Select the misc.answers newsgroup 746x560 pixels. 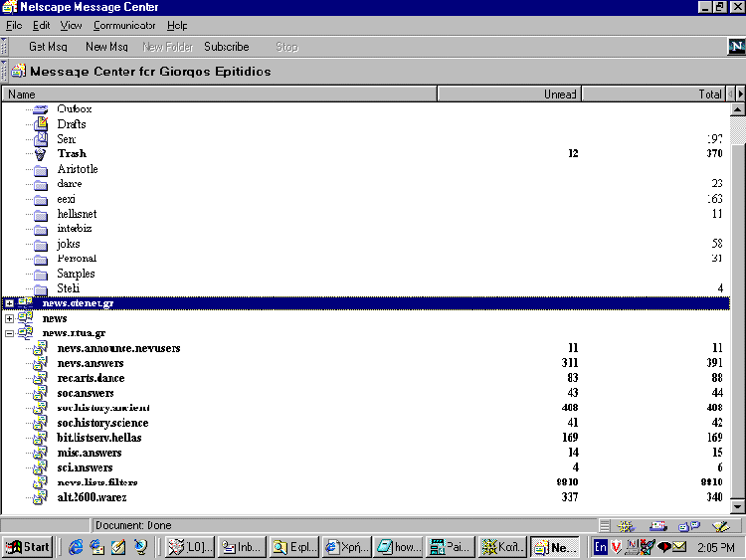point(366,452)
